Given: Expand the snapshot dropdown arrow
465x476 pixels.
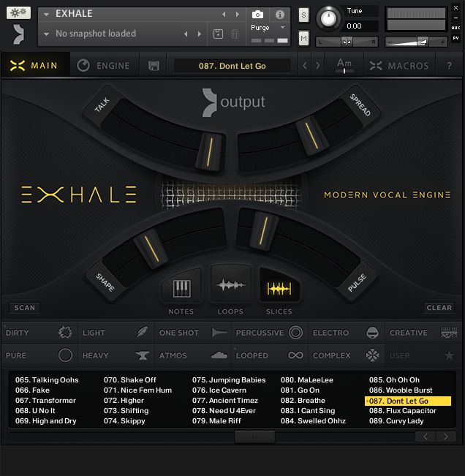Looking at the screenshot, I should point(46,34).
